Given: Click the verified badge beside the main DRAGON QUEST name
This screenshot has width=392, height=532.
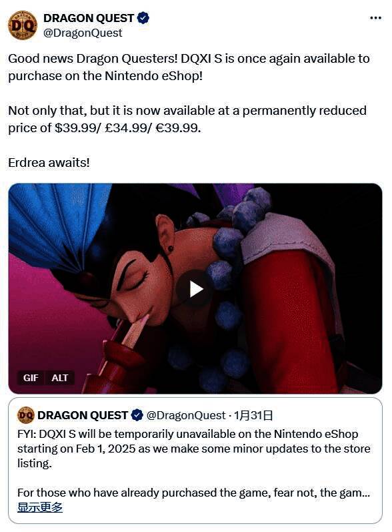Looking at the screenshot, I should (143, 18).
